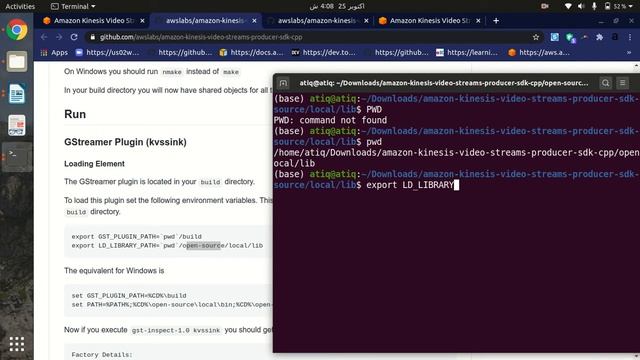Click the green shield extension icon
The image size is (640, 360).
click(570, 38)
